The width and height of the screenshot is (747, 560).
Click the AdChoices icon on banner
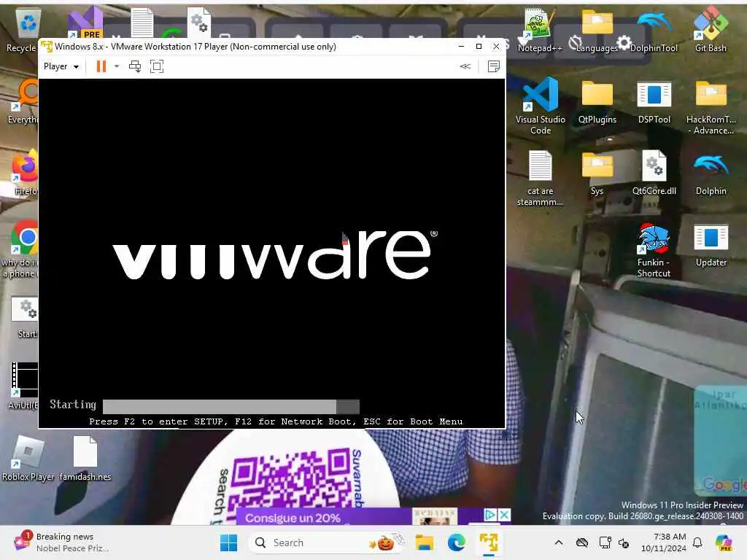[x=489, y=515]
